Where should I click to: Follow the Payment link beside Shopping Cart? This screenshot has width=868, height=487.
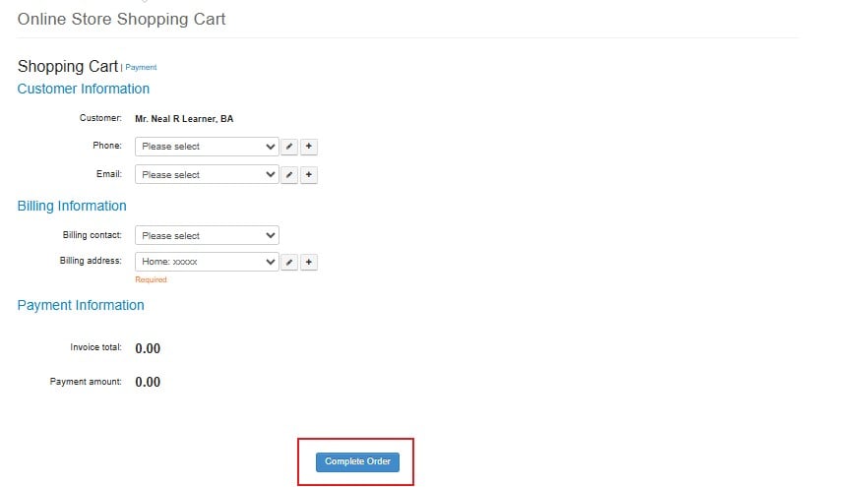point(141,68)
